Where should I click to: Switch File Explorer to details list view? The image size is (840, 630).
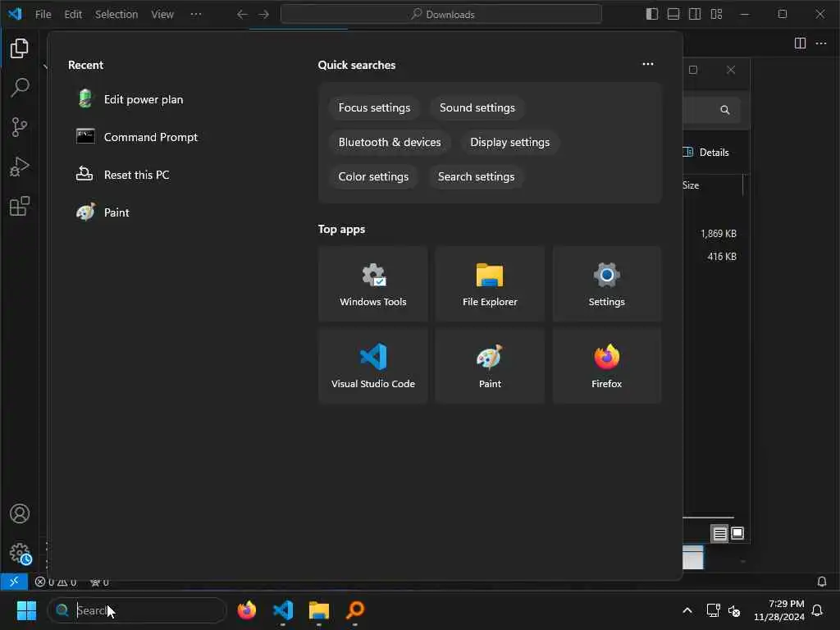(x=719, y=533)
